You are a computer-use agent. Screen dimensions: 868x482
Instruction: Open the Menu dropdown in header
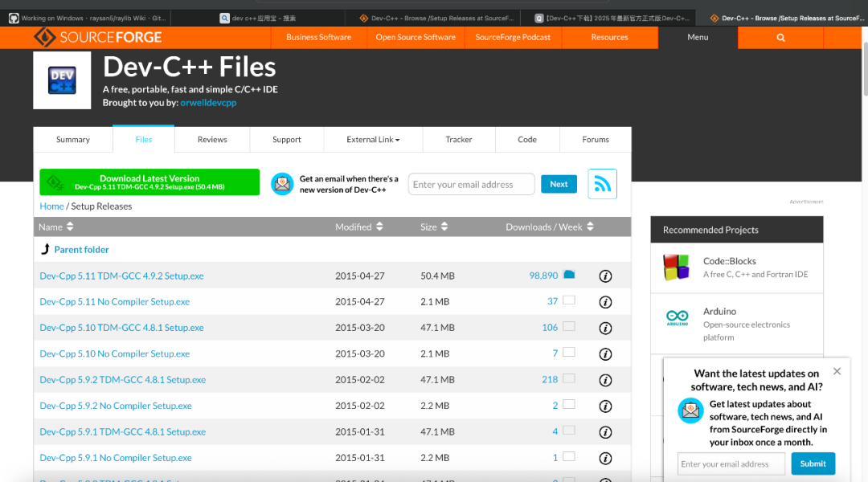tap(698, 37)
